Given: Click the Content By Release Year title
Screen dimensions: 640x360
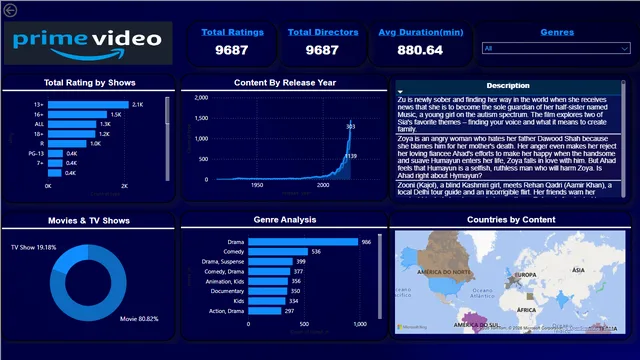Looking at the screenshot, I should tap(285, 83).
